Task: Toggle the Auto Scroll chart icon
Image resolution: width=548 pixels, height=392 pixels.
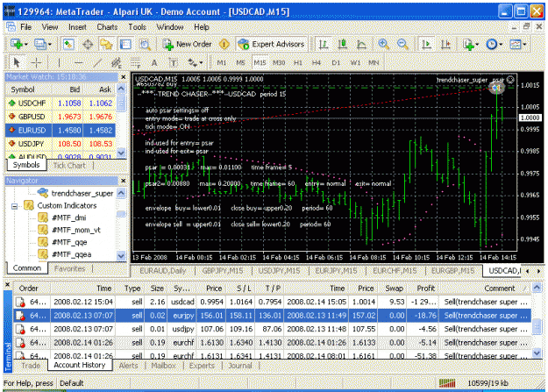Action: (426, 45)
